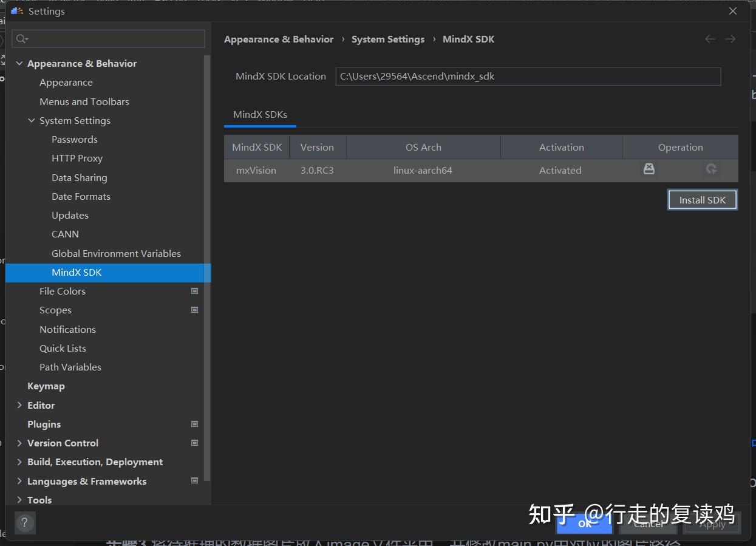Open Path Variables settings
756x546 pixels.
pos(70,367)
